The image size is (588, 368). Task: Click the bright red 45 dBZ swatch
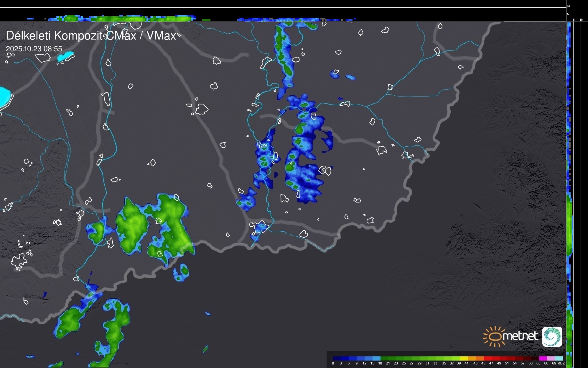487,358
